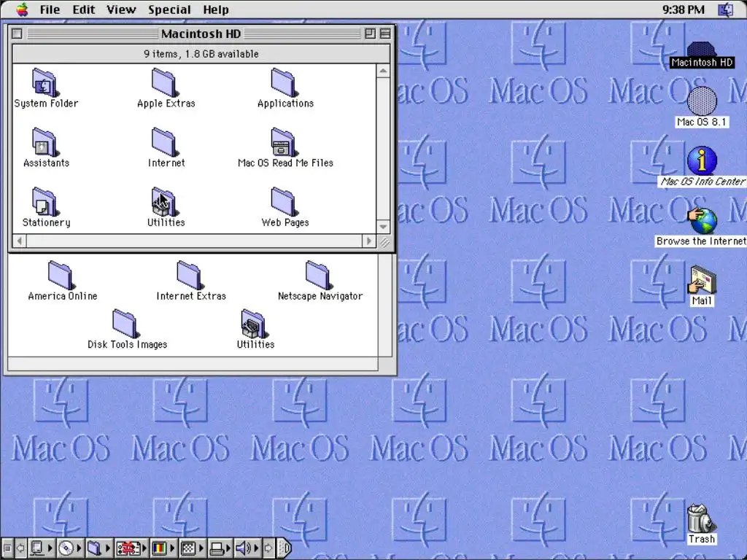The height and width of the screenshot is (560, 747).
Task: Open the sound volume speaker module
Action: (247, 548)
